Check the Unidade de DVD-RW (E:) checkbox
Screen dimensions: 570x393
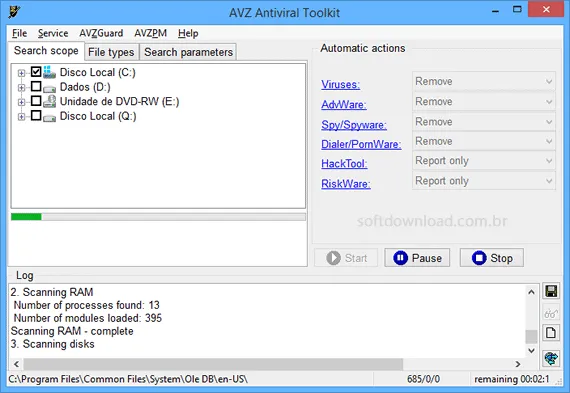point(36,101)
